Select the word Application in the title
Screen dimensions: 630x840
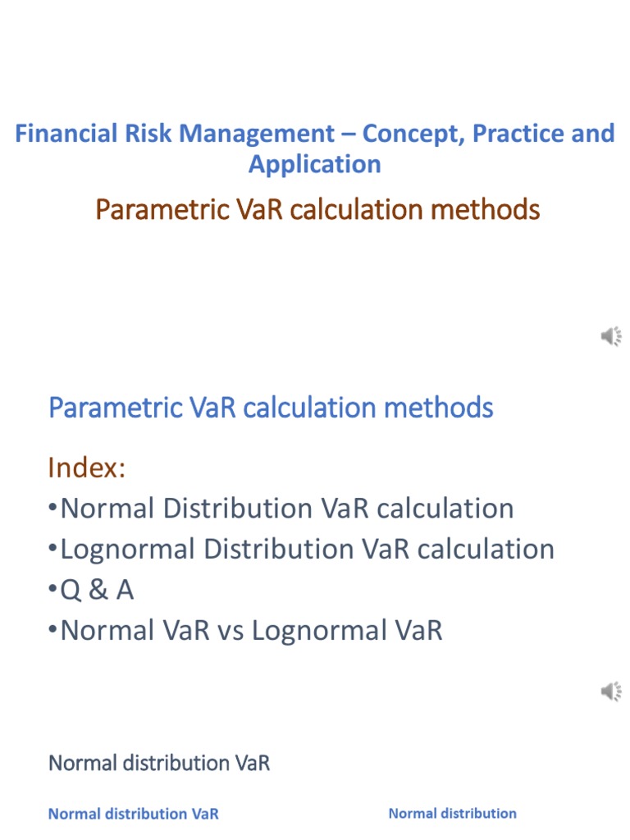[315, 164]
